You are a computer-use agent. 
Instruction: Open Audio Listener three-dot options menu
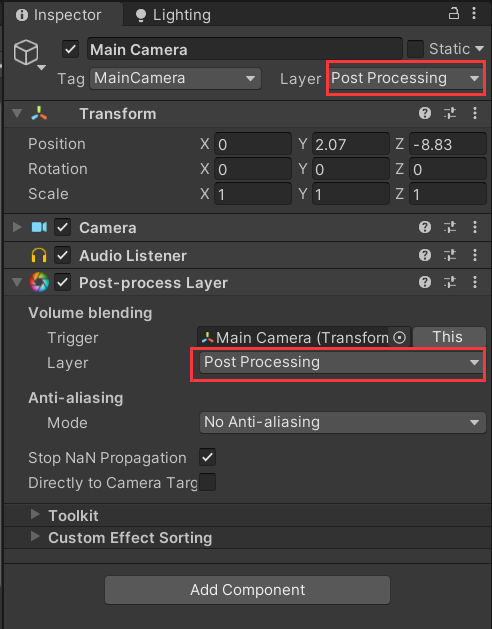[475, 255]
